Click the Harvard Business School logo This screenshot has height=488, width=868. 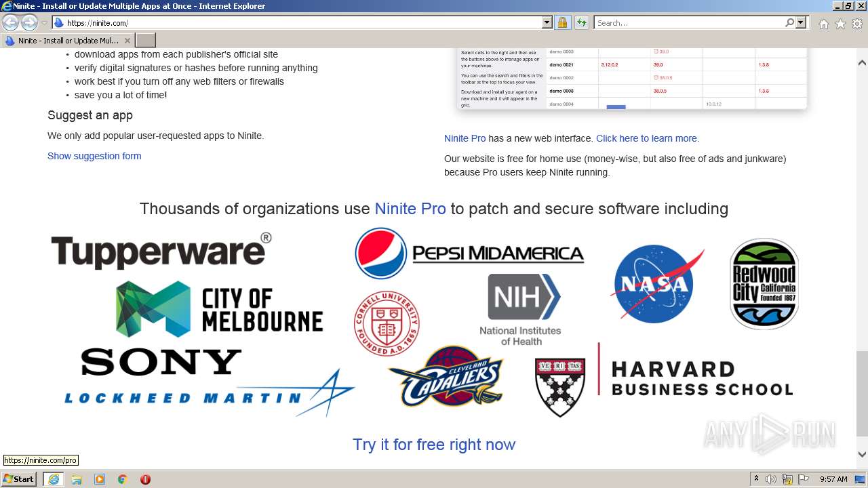(x=664, y=380)
